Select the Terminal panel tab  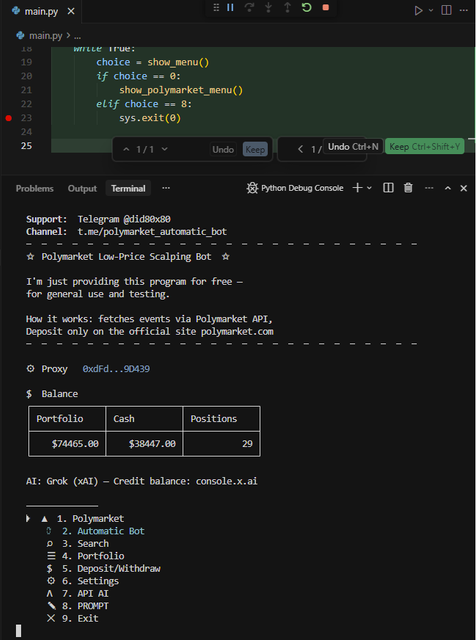[128, 189]
